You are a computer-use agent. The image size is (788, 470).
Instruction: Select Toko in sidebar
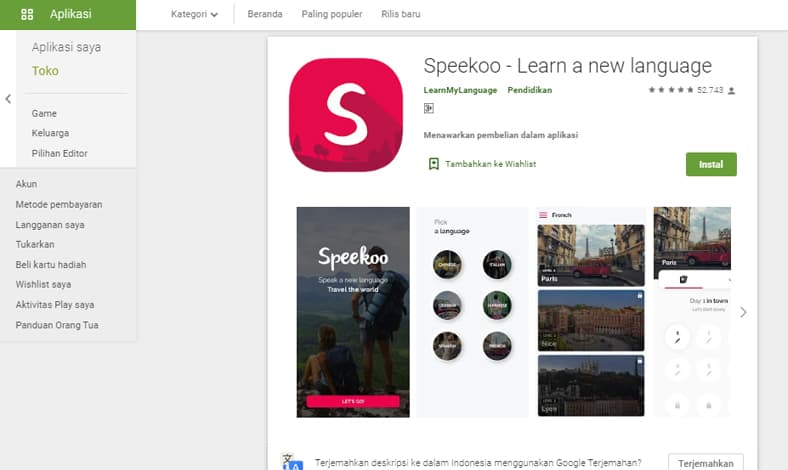(45, 71)
